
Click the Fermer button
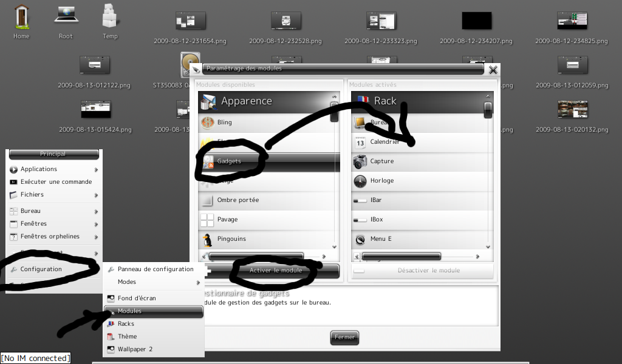[x=344, y=337]
